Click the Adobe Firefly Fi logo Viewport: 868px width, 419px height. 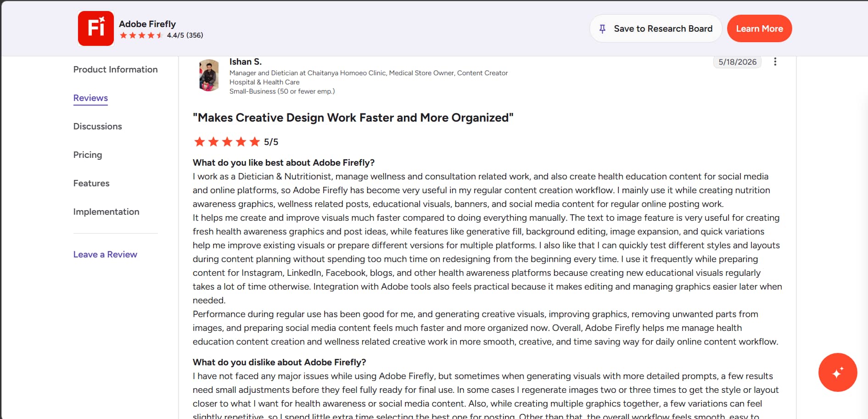click(x=96, y=28)
